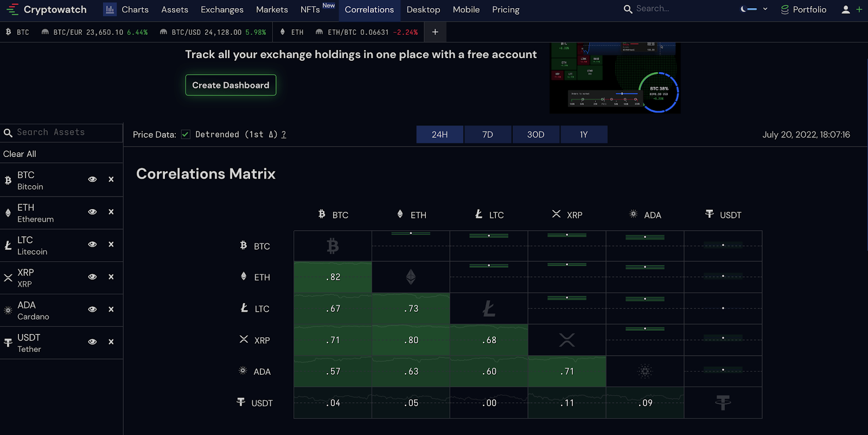Remove Tether with its X icon

(111, 342)
